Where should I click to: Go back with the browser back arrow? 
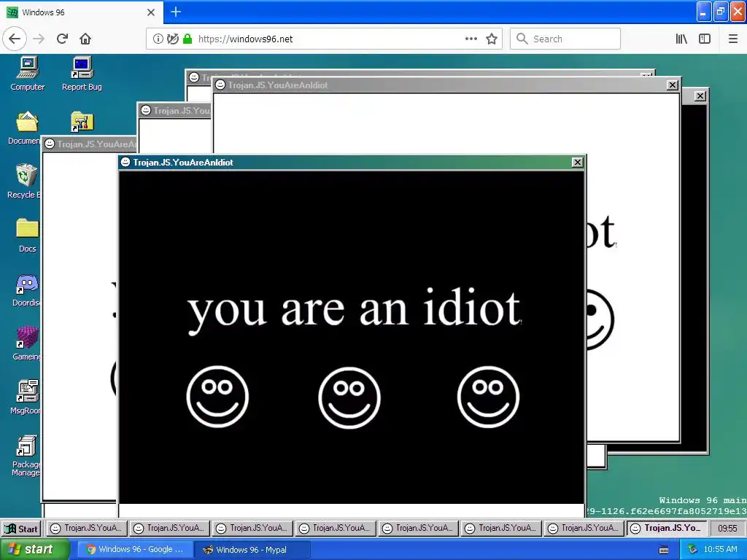15,39
